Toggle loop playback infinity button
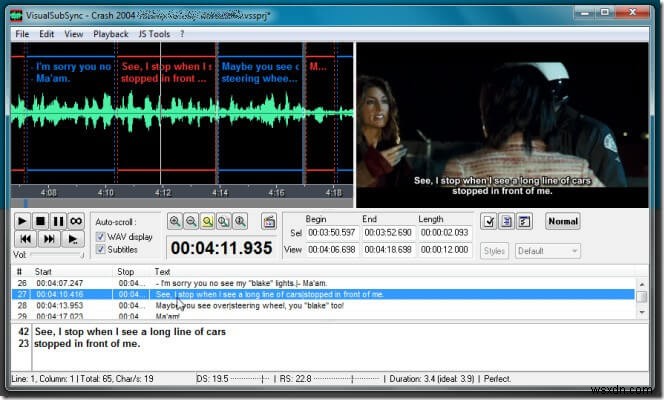 (x=76, y=221)
